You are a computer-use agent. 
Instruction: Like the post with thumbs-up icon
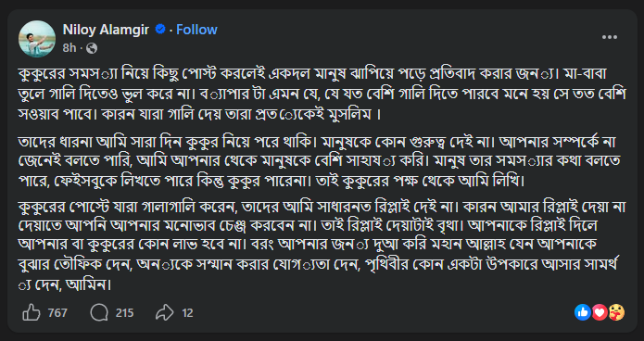(32, 313)
